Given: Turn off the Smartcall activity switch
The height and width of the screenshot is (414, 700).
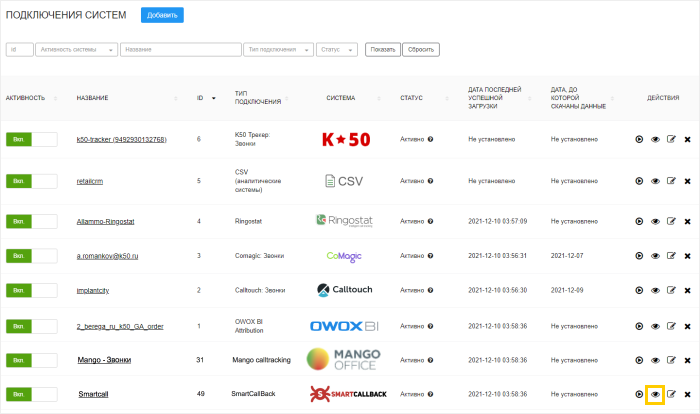Looking at the screenshot, I should pyautogui.click(x=32, y=394).
